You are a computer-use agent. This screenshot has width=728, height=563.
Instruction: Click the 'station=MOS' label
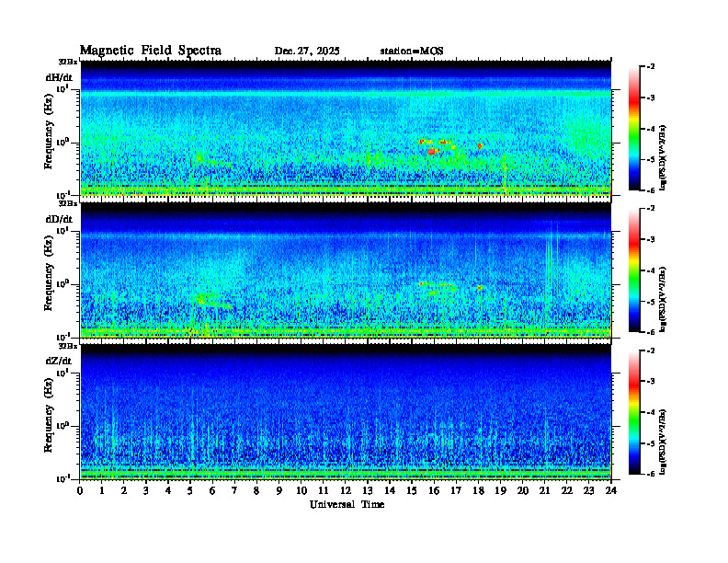[x=412, y=52]
